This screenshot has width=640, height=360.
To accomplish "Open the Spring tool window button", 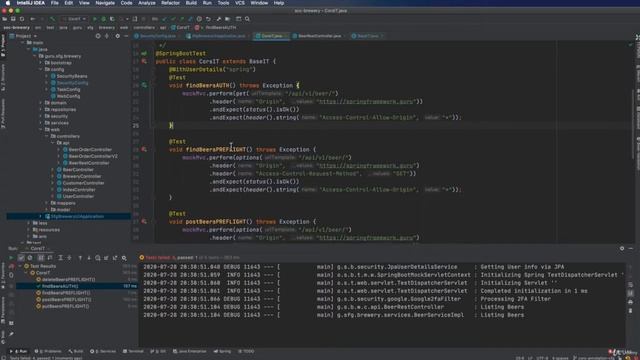I will (222, 351).
